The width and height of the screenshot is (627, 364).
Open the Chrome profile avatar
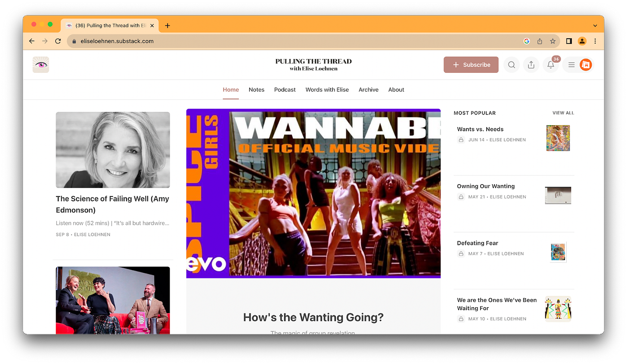pyautogui.click(x=582, y=41)
